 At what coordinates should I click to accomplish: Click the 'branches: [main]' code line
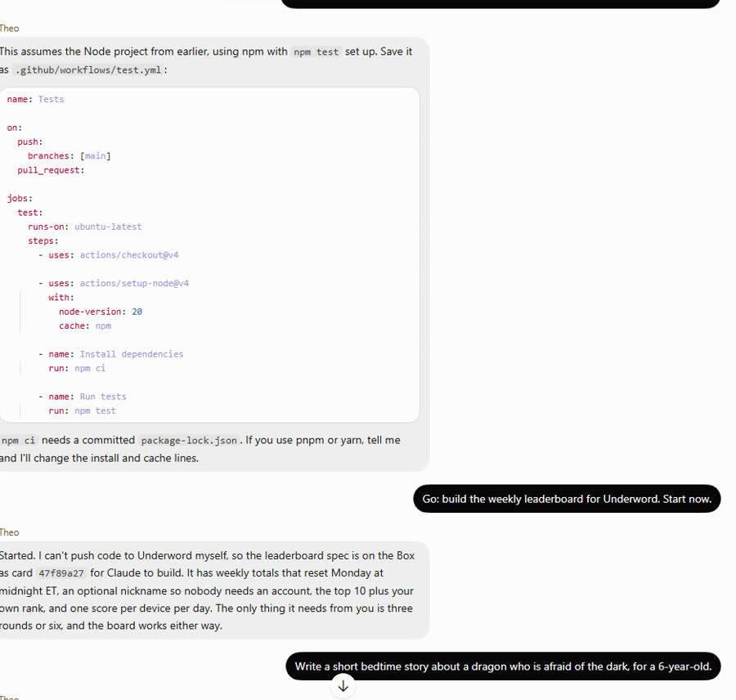pyautogui.click(x=69, y=156)
